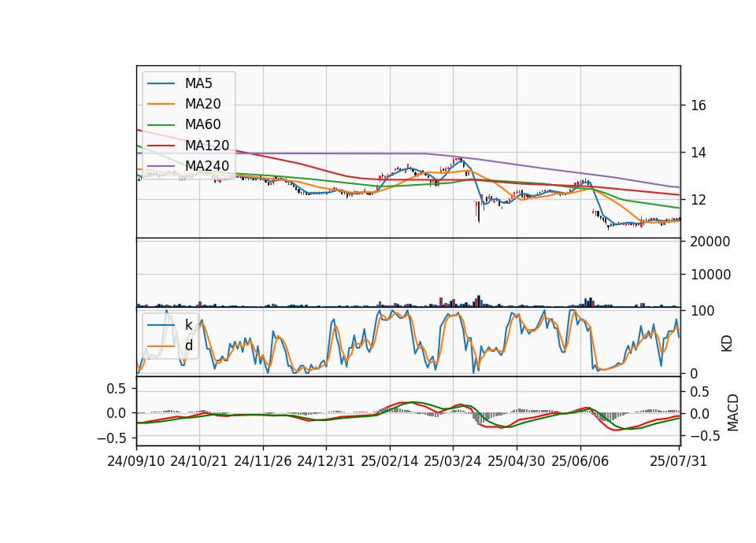Viewport: 756px width, 543px height.
Task: Click the purple MA240 legend line sample
Action: pyautogui.click(x=161, y=166)
